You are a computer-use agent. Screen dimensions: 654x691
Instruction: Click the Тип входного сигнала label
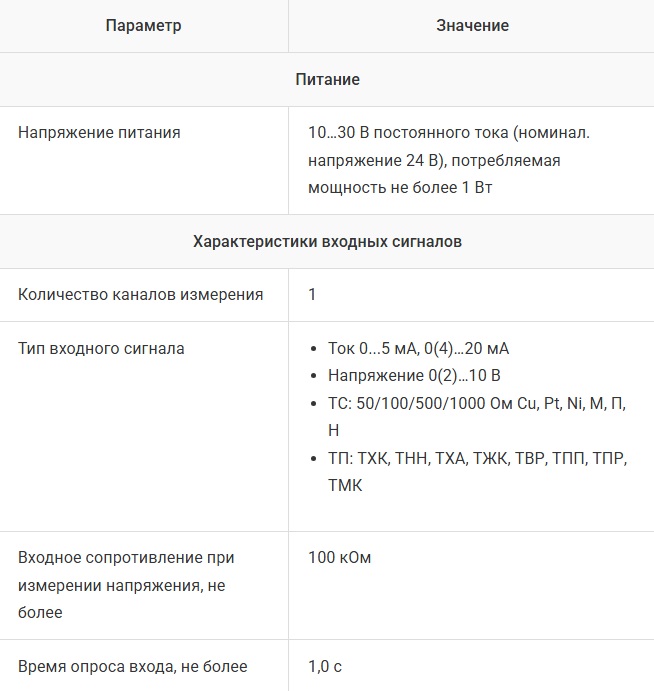[101, 349]
